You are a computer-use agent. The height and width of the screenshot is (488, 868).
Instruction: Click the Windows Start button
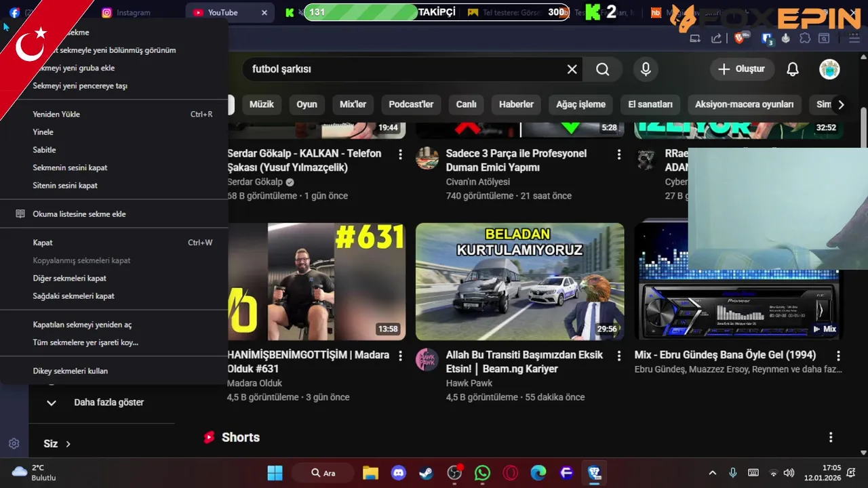pyautogui.click(x=275, y=473)
